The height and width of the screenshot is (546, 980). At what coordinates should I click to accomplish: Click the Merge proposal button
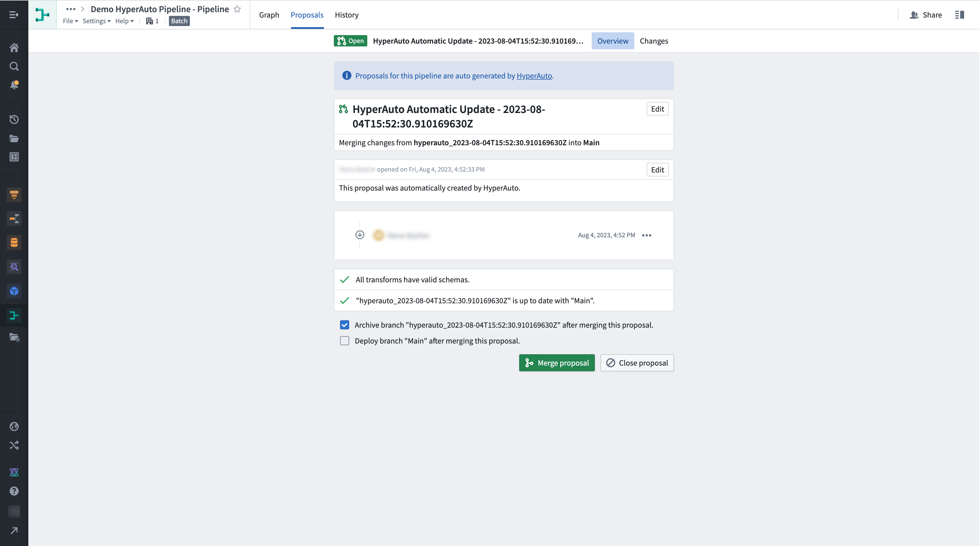[557, 363]
